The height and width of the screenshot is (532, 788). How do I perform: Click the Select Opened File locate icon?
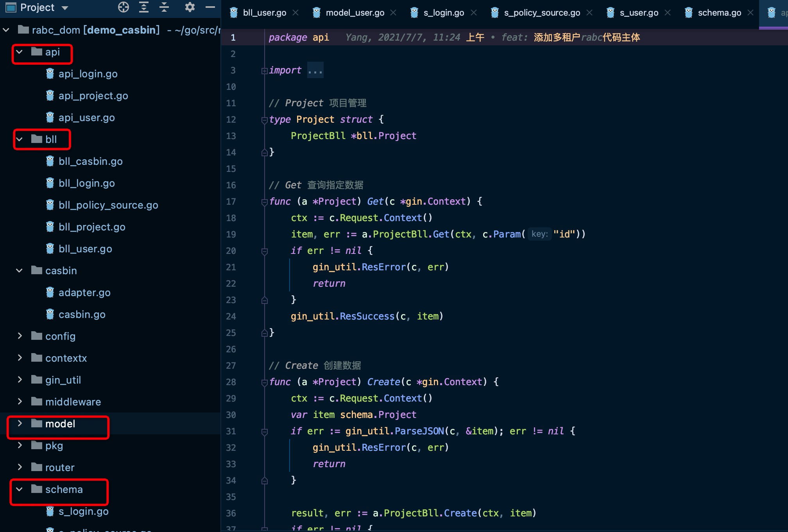(124, 7)
